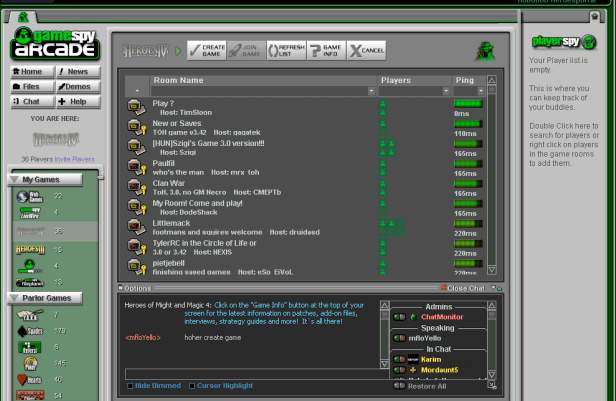Select the highlighted Heroes IV entry in My Games

pos(55,231)
